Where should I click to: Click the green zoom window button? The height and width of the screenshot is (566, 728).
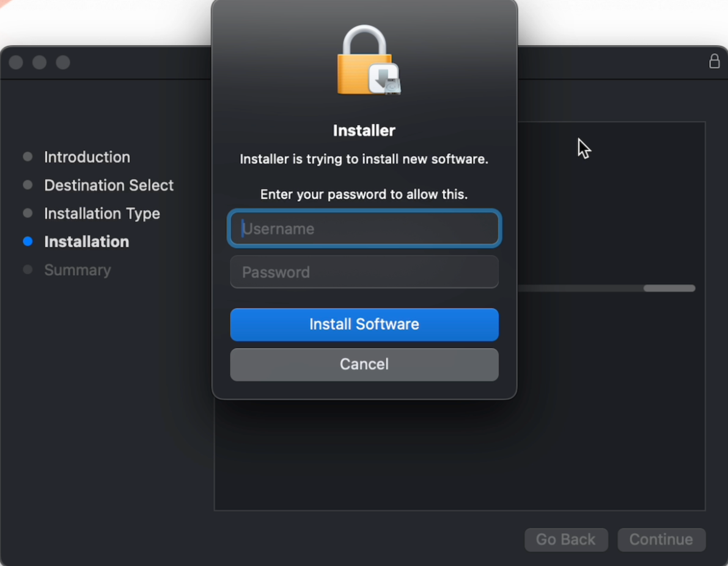[63, 62]
